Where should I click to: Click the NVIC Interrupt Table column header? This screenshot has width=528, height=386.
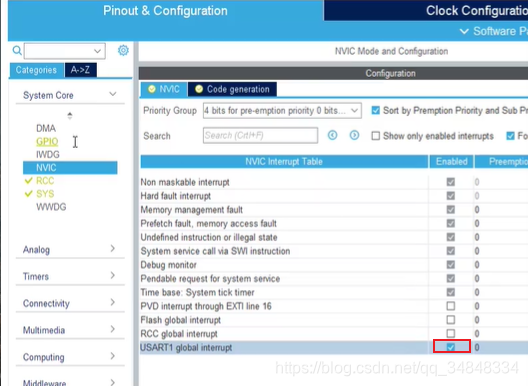pyautogui.click(x=284, y=162)
